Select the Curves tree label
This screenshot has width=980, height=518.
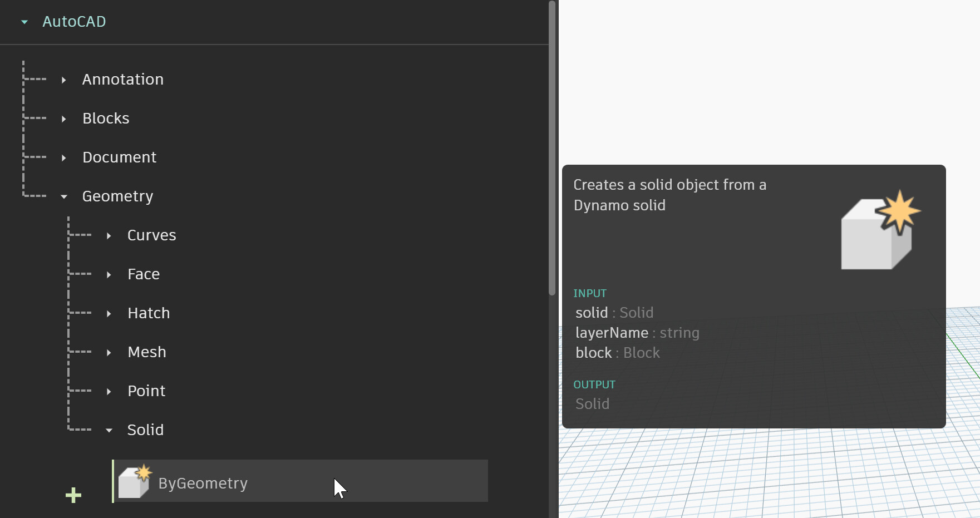(x=152, y=235)
